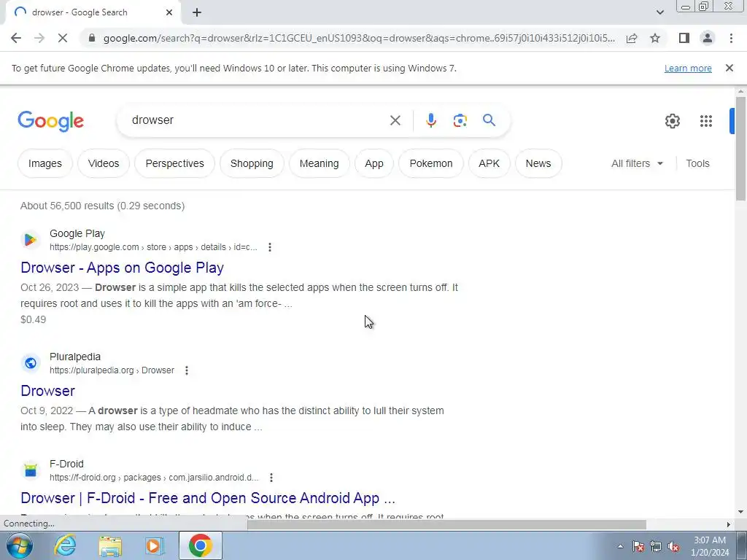The image size is (747, 560).
Task: Filter results by Shopping
Action: click(252, 163)
